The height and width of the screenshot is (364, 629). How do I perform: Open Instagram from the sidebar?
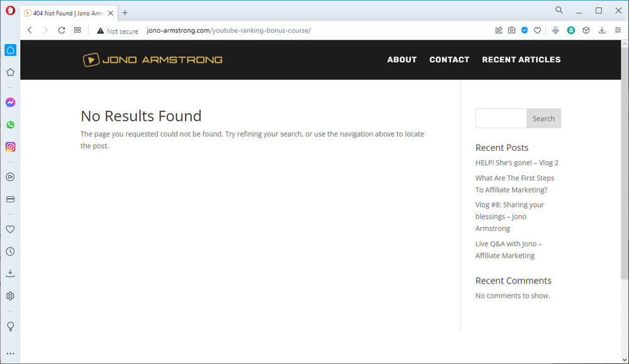tap(11, 146)
